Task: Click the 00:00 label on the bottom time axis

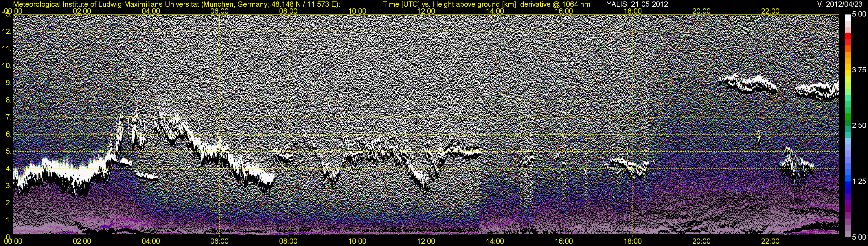Action: [13, 241]
